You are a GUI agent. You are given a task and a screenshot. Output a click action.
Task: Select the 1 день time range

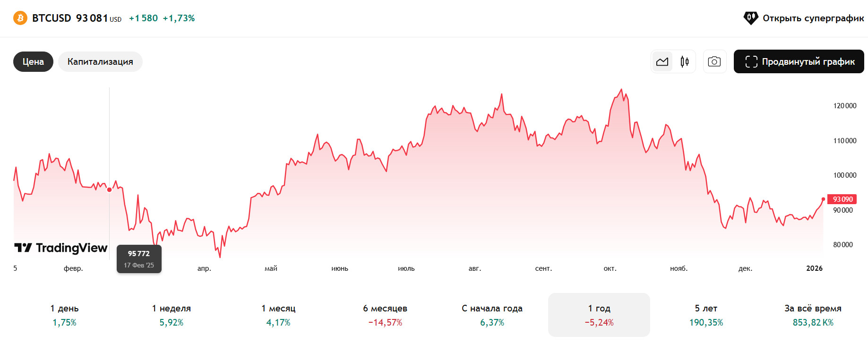click(x=64, y=315)
